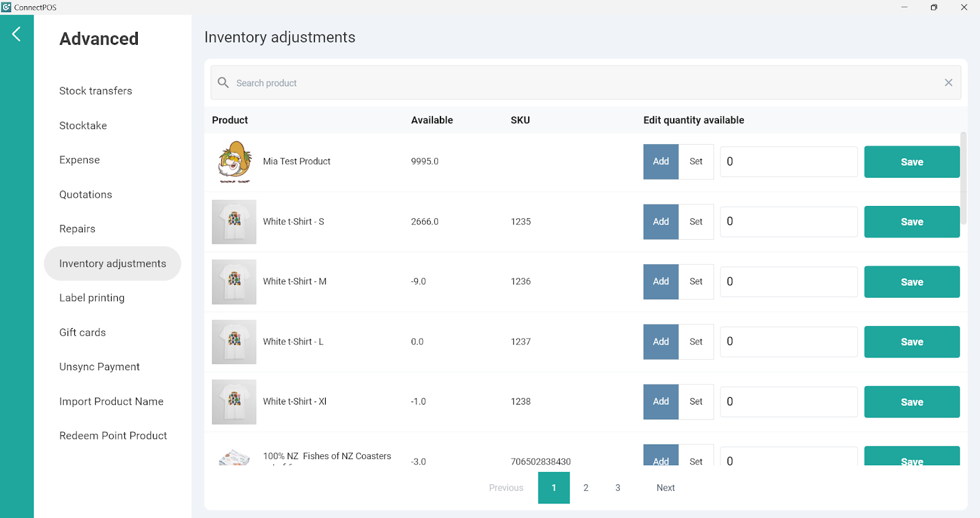
Task: Go to the Gift cards section
Action: 83,332
